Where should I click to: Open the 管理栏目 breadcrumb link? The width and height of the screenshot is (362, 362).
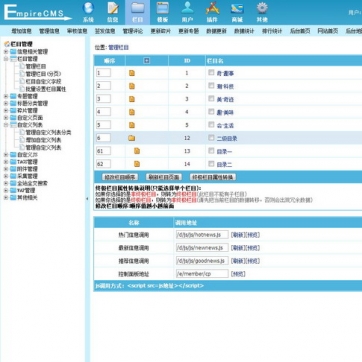tap(118, 48)
